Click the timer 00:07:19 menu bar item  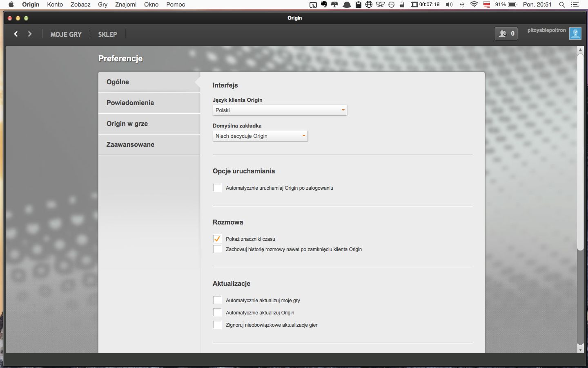425,4
